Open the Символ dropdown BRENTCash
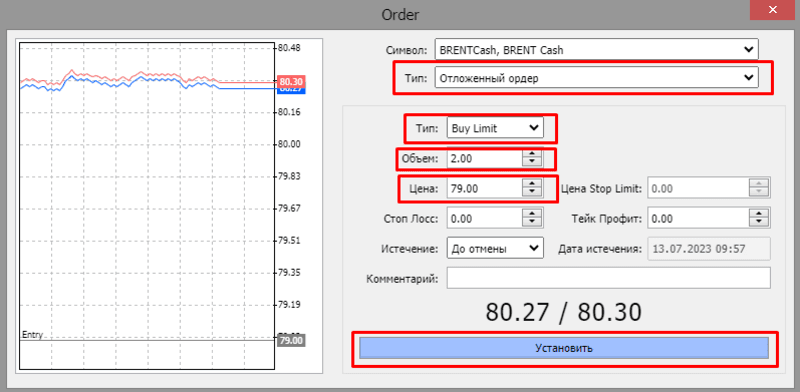 click(x=596, y=50)
